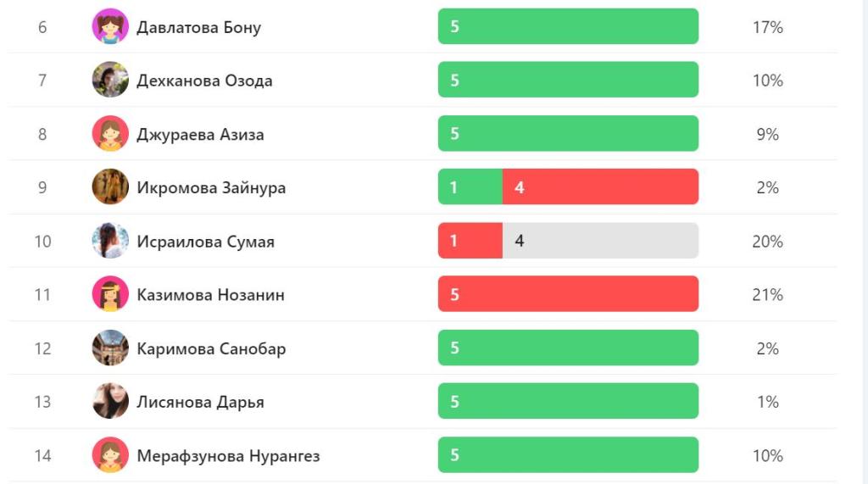The height and width of the screenshot is (484, 868).
Task: Click Исраилова Сумая's red segment with 1
Action: pos(470,241)
